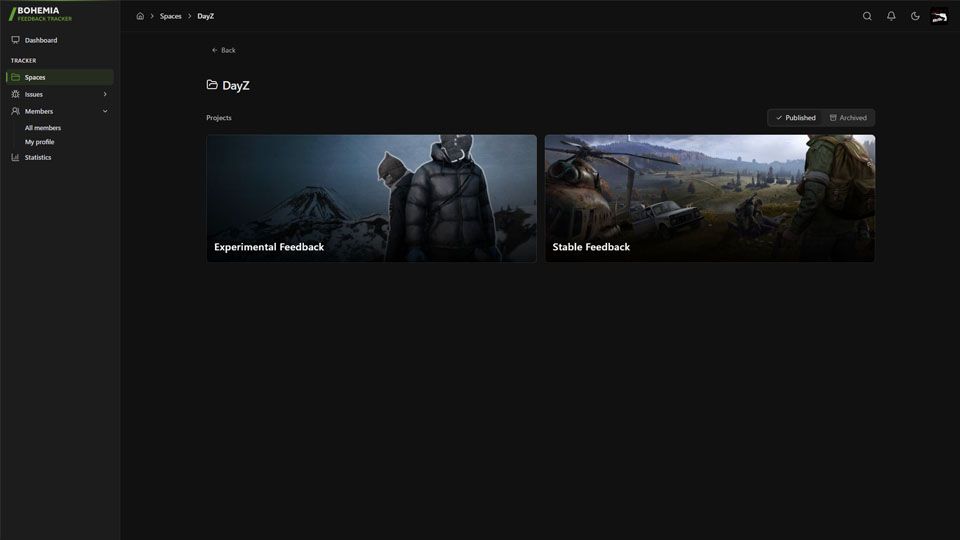This screenshot has width=960, height=540.
Task: Click the Published checkmark icon
Action: 779,118
